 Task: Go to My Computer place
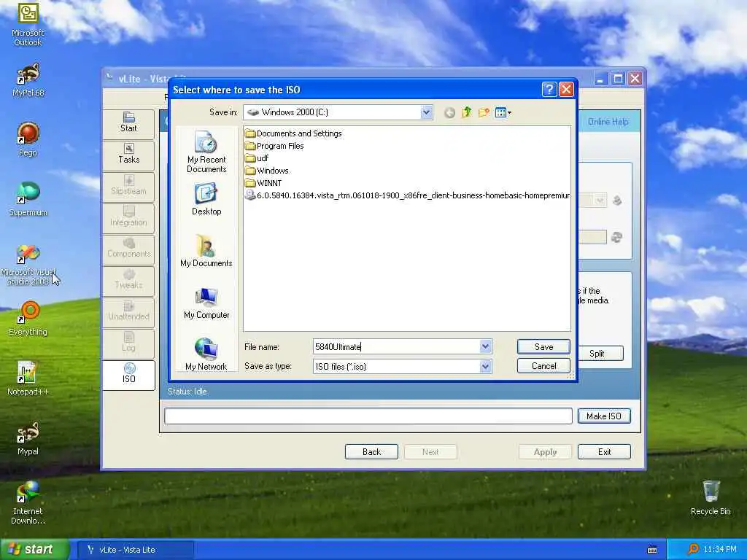pyautogui.click(x=206, y=303)
